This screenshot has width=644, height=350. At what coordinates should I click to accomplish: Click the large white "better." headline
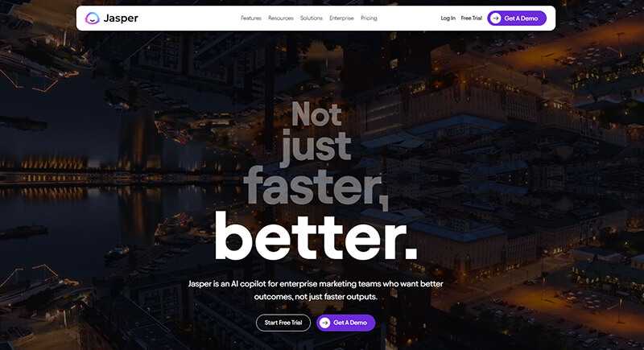tap(316, 237)
